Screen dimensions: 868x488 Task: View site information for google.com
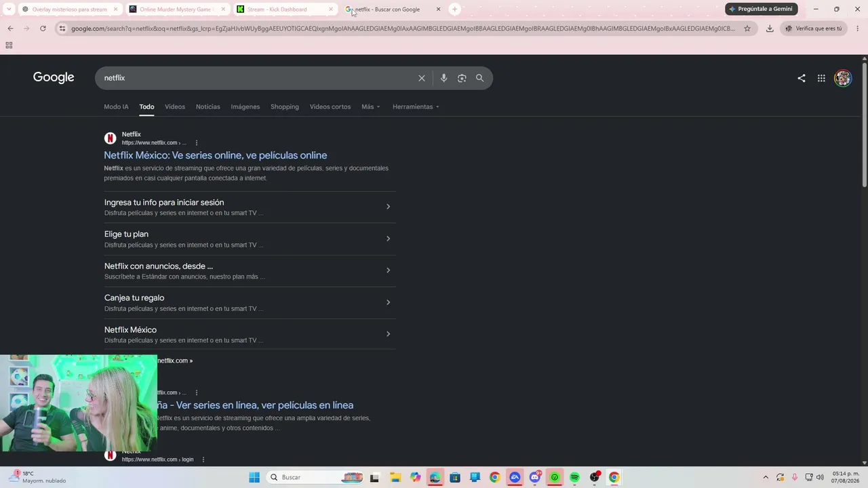(62, 28)
